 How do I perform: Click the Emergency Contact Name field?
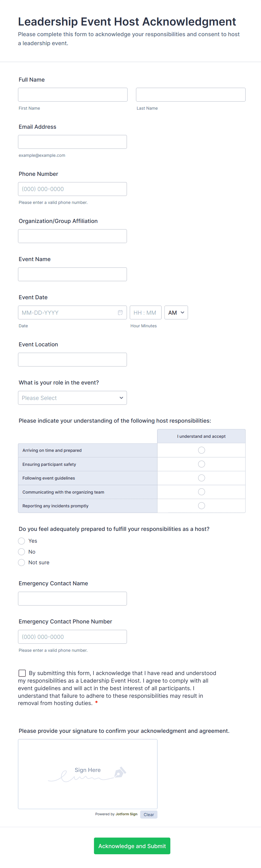(72, 598)
